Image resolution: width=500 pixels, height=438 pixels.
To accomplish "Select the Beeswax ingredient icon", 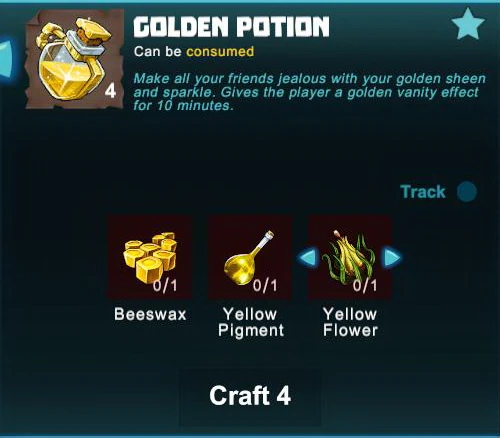I will click(150, 257).
